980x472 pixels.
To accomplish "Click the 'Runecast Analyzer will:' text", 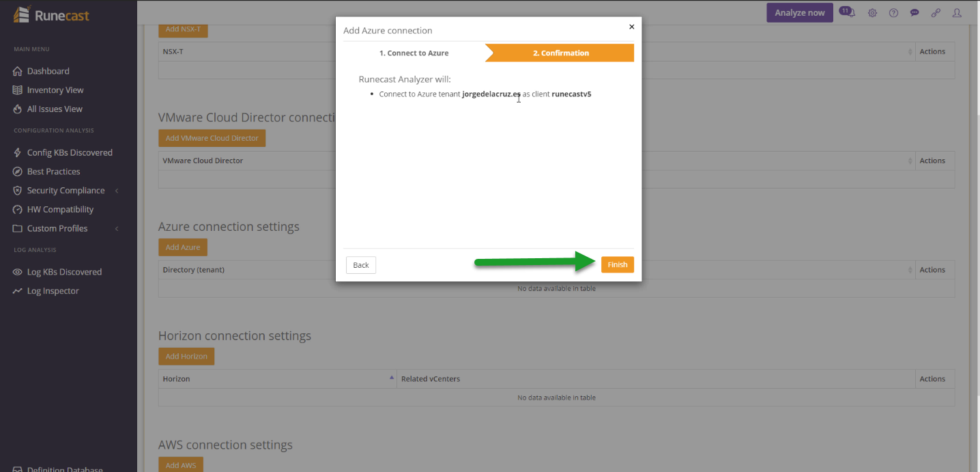I will coord(405,79).
